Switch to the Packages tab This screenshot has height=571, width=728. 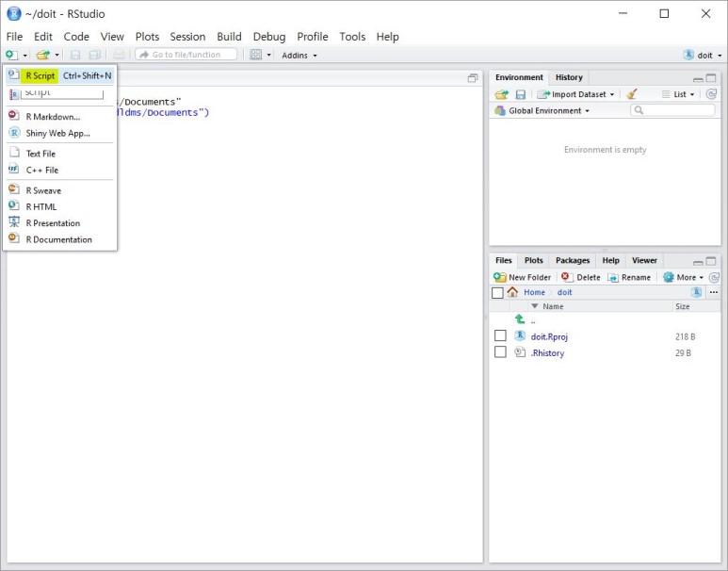(573, 261)
